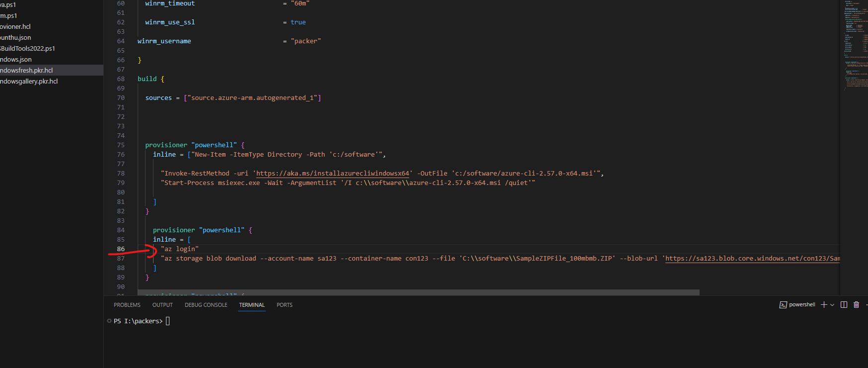Click the "60m" timeout value
The width and height of the screenshot is (868, 368).
(x=300, y=3)
